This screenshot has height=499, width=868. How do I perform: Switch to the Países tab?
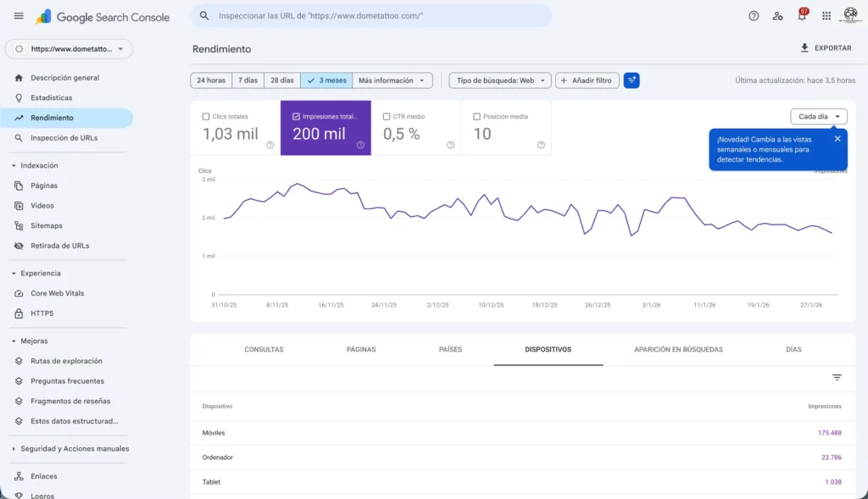point(450,349)
